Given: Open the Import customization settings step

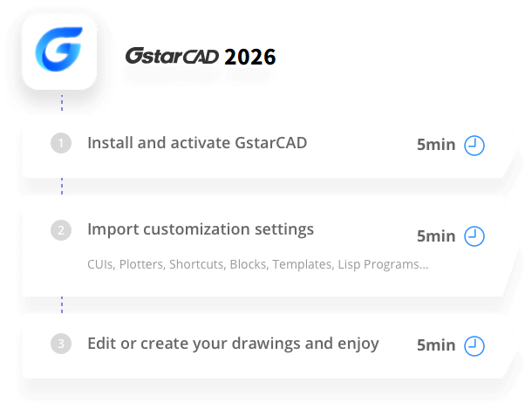Looking at the screenshot, I should tap(201, 230).
